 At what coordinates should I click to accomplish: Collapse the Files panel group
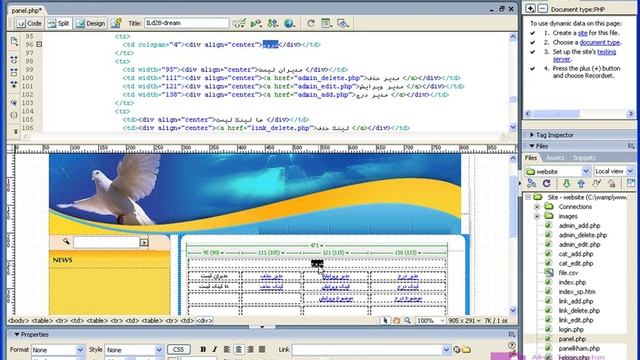[x=532, y=146]
